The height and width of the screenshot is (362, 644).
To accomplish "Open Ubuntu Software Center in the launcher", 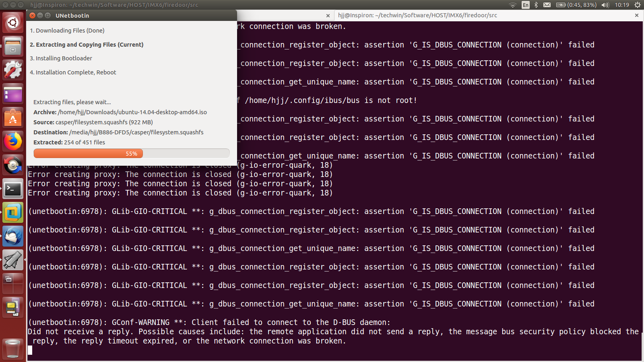I will [x=13, y=117].
